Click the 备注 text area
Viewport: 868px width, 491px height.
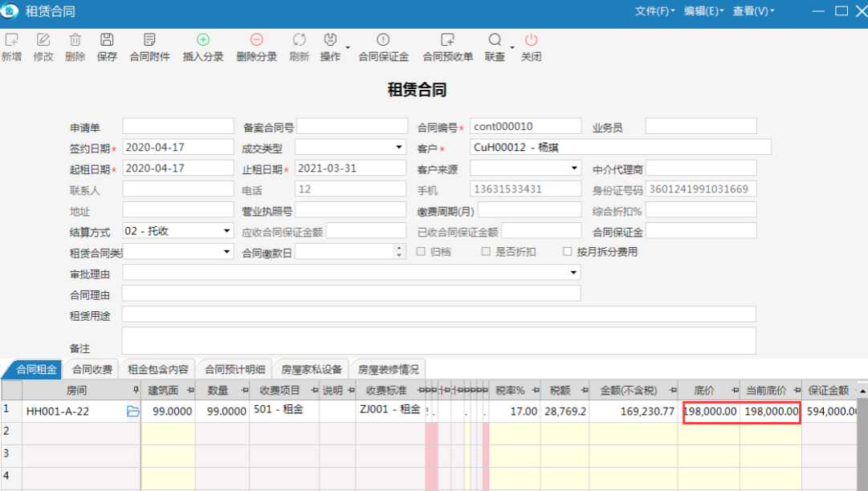tap(438, 341)
